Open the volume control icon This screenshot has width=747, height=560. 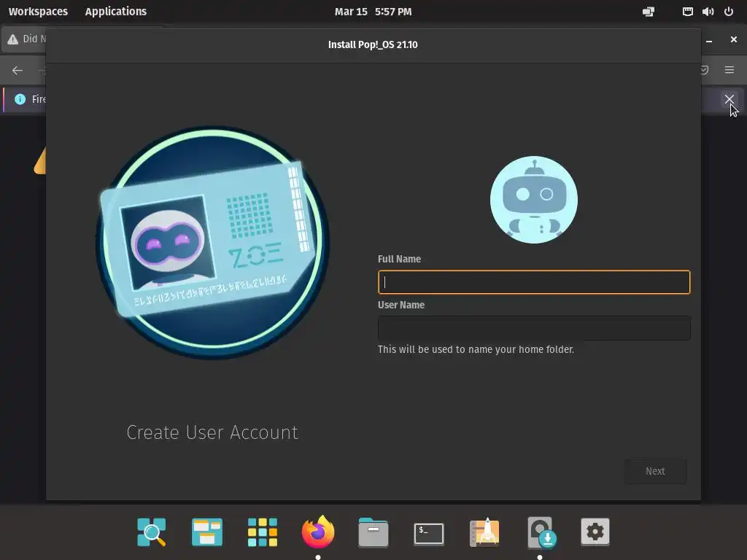pyautogui.click(x=708, y=12)
